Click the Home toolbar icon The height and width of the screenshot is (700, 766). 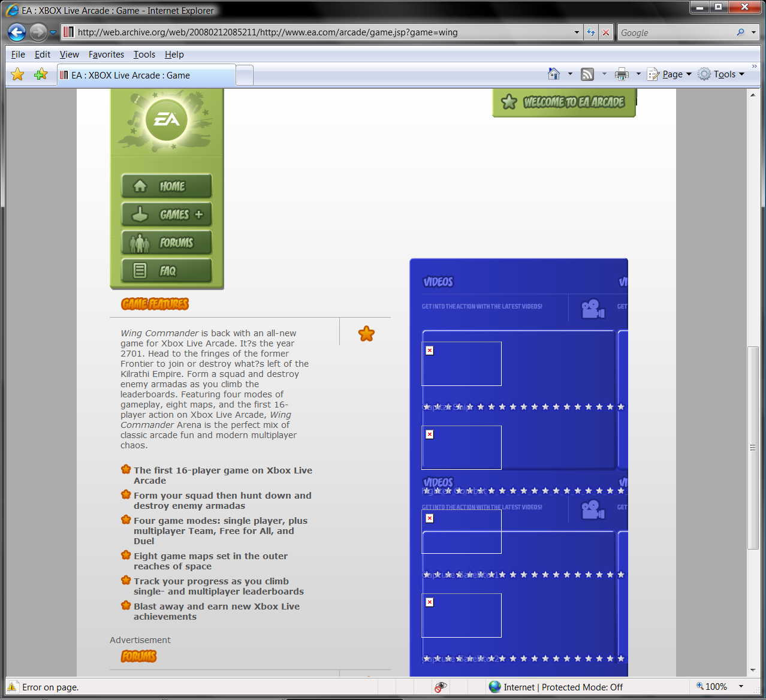coord(554,74)
